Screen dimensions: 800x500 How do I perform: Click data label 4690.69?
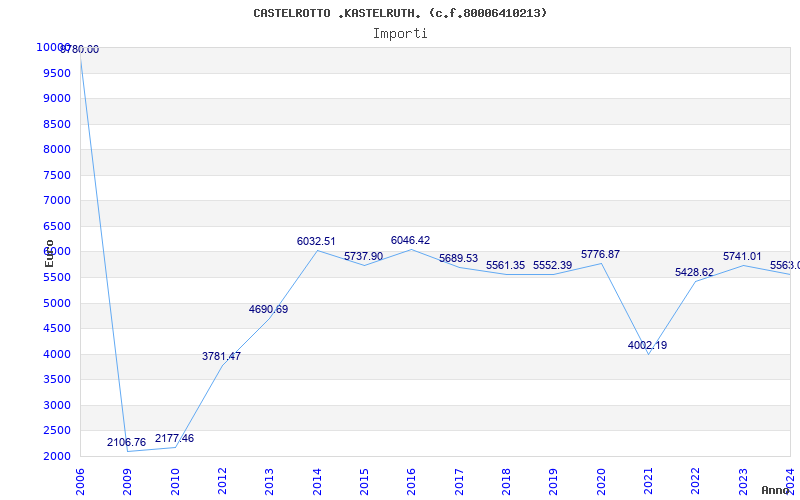tap(268, 309)
